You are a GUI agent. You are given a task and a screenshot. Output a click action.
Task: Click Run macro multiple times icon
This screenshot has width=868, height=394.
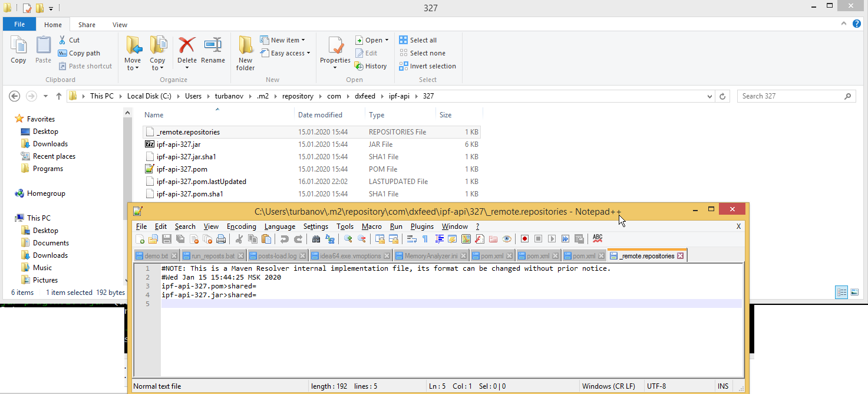565,239
